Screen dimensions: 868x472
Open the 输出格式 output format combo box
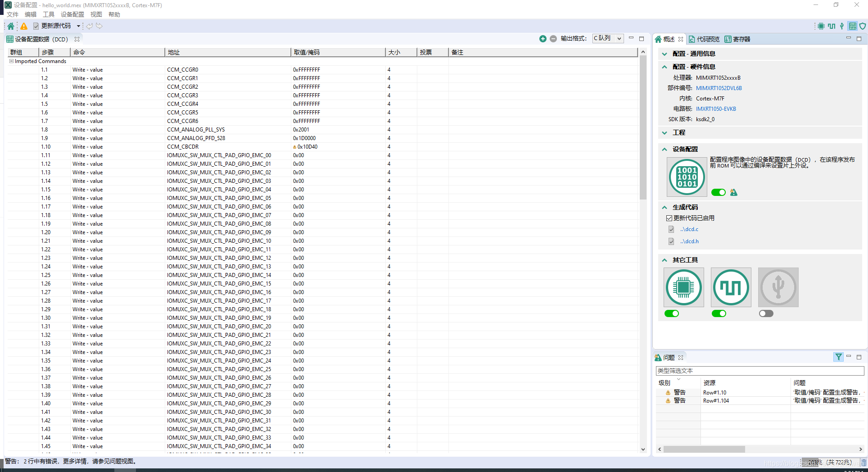(x=608, y=38)
